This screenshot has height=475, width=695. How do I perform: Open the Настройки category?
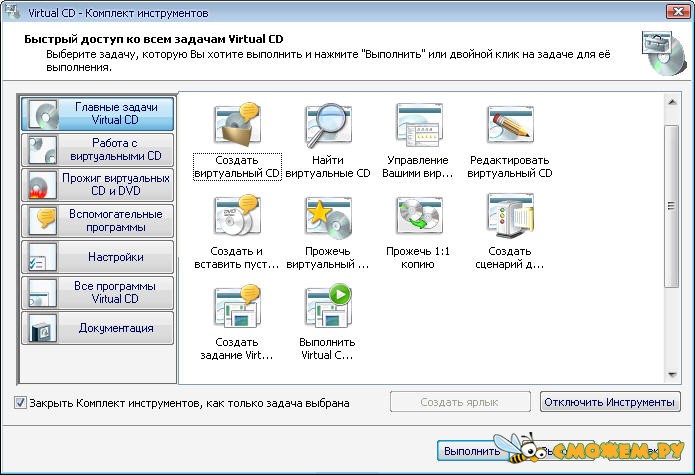tap(98, 257)
